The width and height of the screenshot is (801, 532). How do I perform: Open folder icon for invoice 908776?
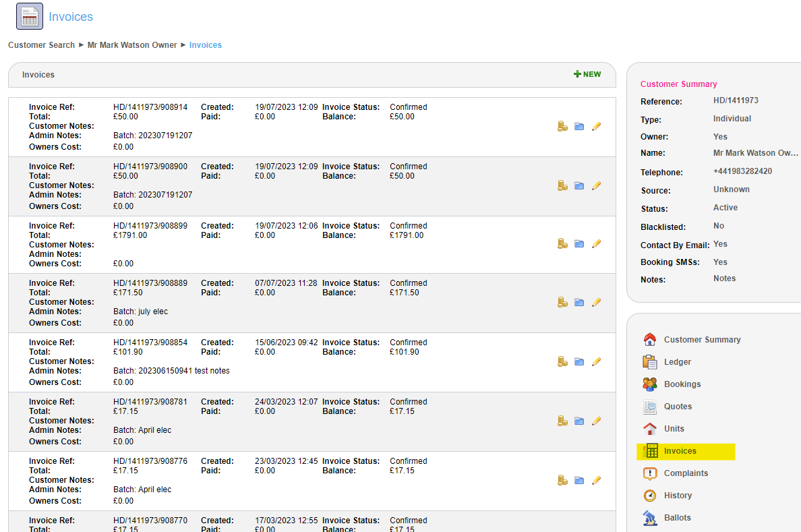(578, 480)
